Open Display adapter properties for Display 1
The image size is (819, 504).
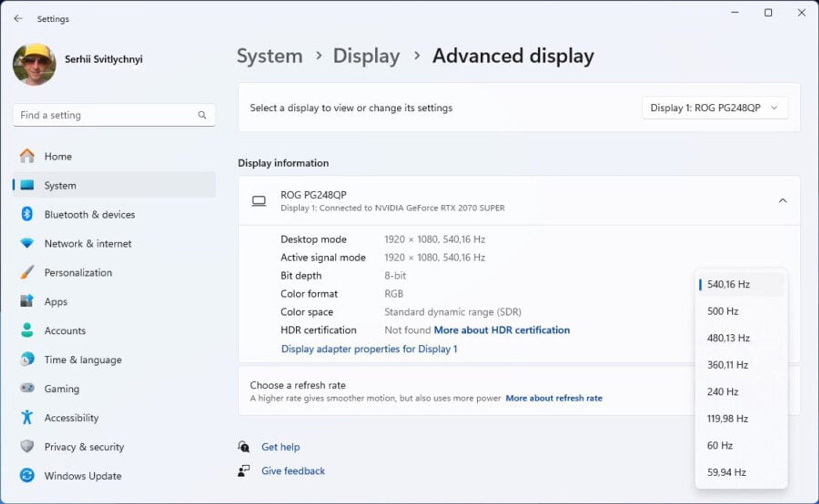(369, 349)
